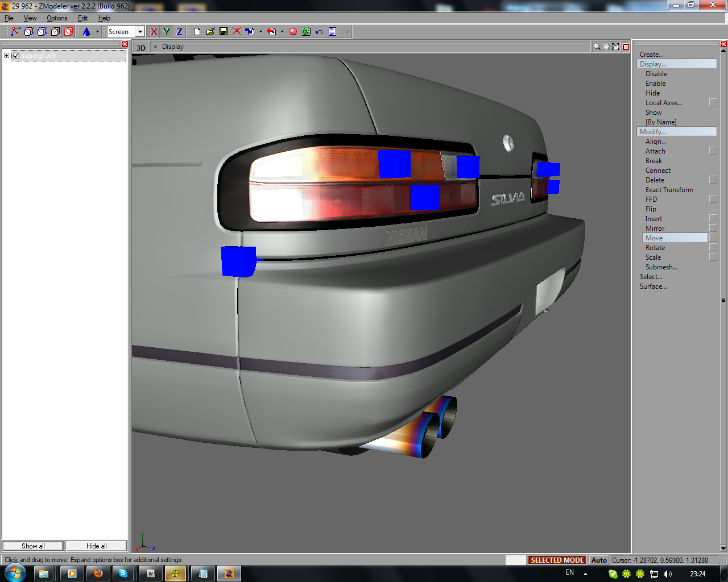
Task: Click the Hide all button
Action: click(96, 546)
